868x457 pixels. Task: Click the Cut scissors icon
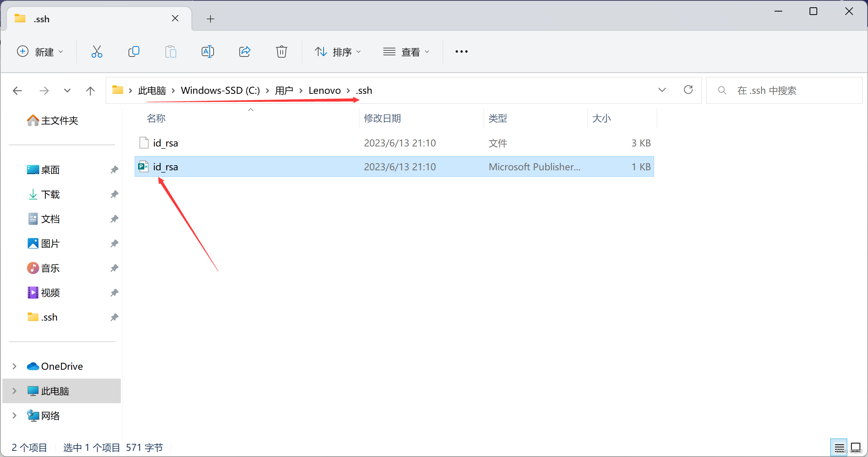tap(97, 52)
